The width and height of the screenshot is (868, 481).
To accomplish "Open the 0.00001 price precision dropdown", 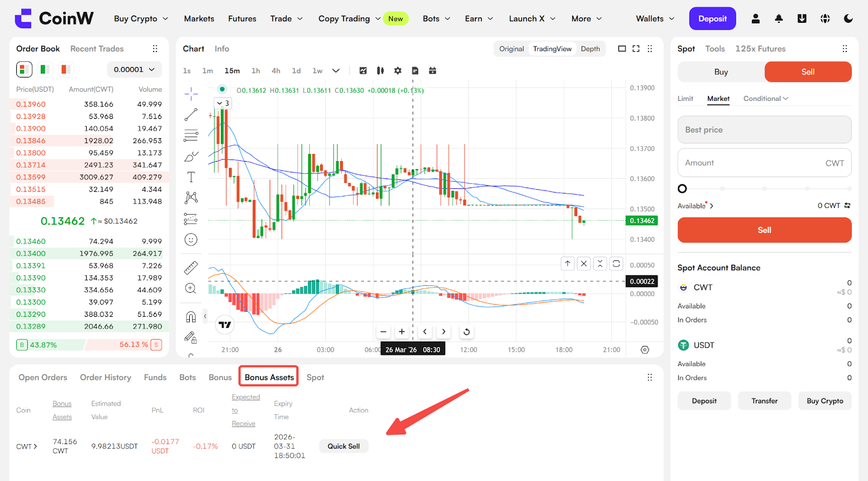I will [x=134, y=69].
